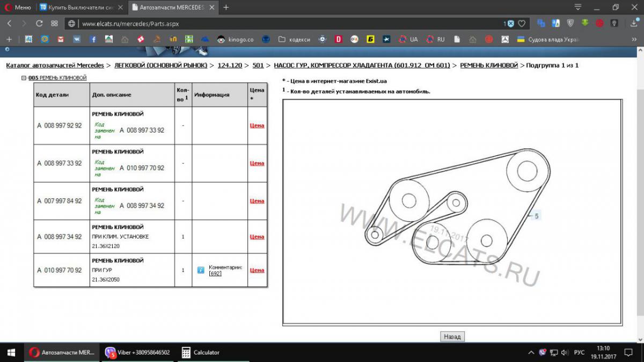The width and height of the screenshot is (644, 362).
Task: Open the кодекси bookmark folder
Action: (x=295, y=39)
